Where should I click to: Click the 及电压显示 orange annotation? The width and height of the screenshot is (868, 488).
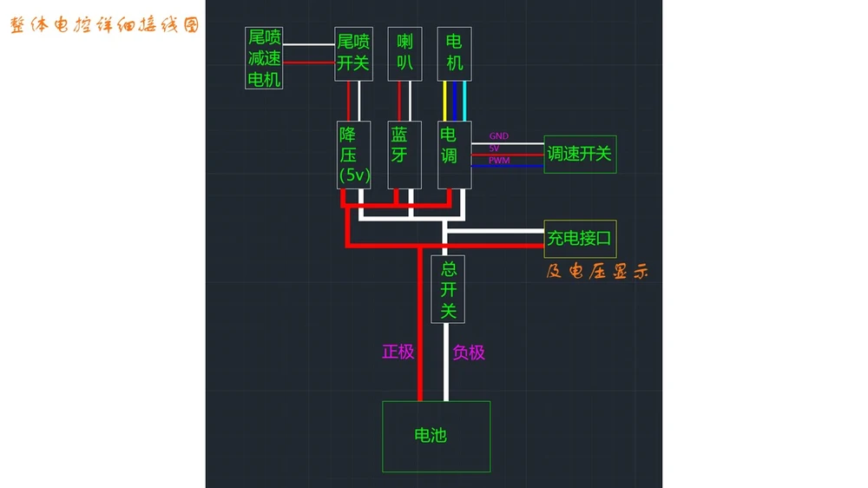(x=597, y=272)
